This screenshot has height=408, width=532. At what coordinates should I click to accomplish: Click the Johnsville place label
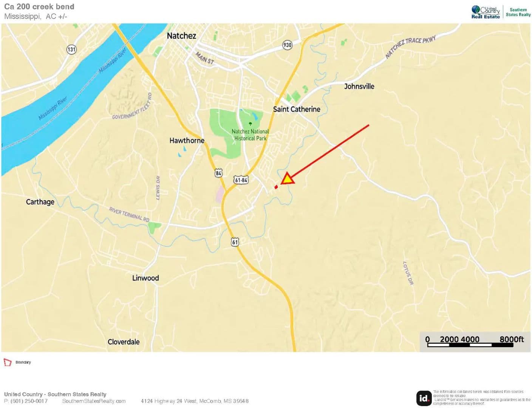pos(359,87)
